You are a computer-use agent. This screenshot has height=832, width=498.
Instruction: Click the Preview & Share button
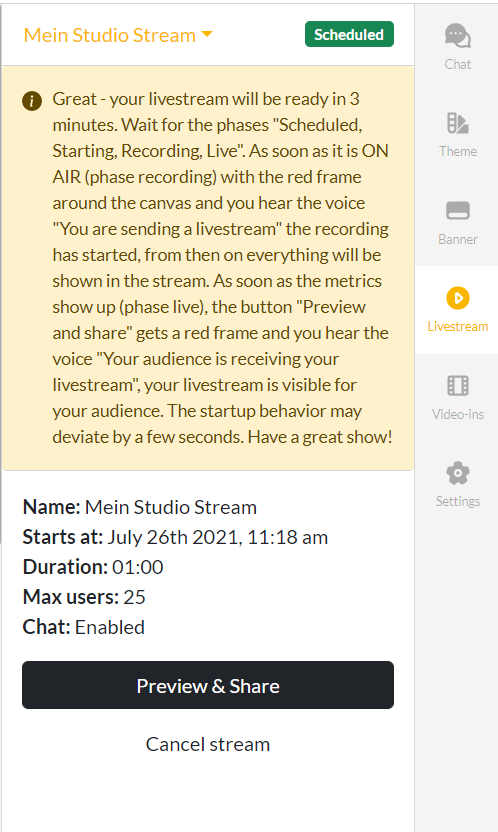208,685
